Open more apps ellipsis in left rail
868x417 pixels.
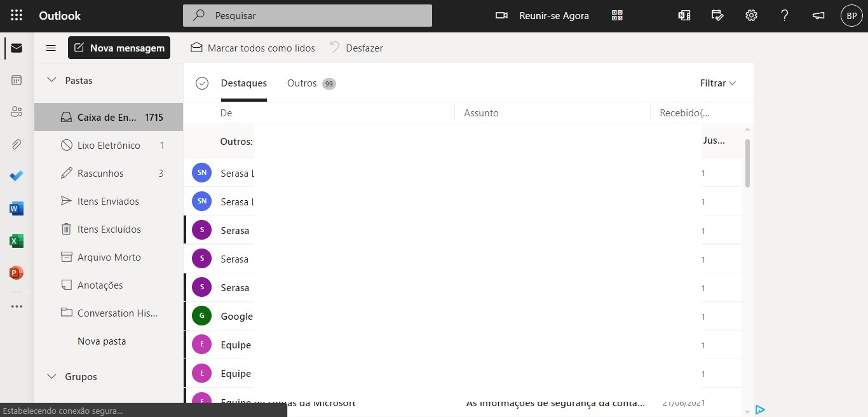point(17,306)
